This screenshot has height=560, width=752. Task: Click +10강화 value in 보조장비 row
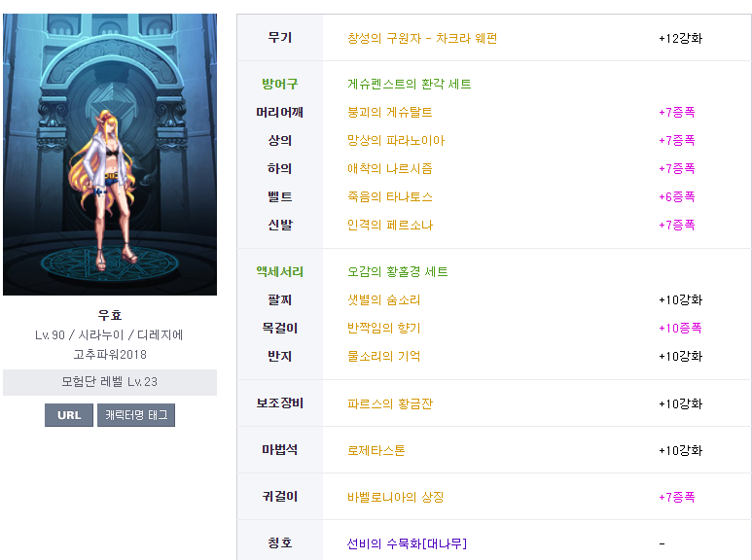pos(681,403)
